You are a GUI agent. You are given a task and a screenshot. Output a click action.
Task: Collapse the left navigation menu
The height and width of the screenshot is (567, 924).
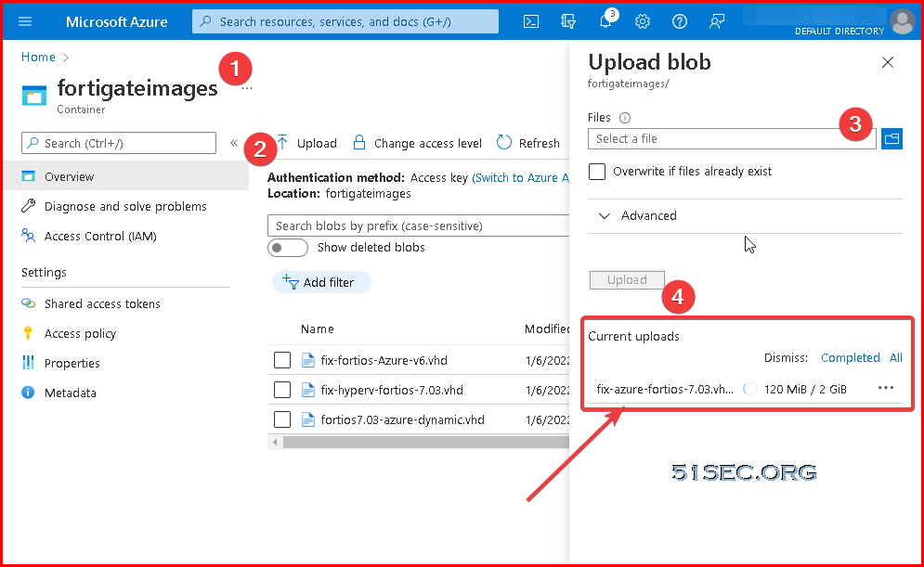click(x=234, y=143)
